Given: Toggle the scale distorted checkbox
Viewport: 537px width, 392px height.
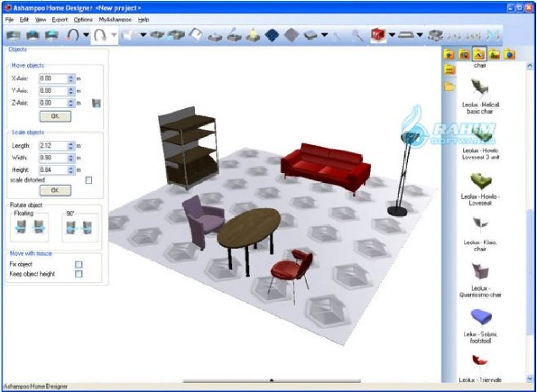Looking at the screenshot, I should point(89,180).
